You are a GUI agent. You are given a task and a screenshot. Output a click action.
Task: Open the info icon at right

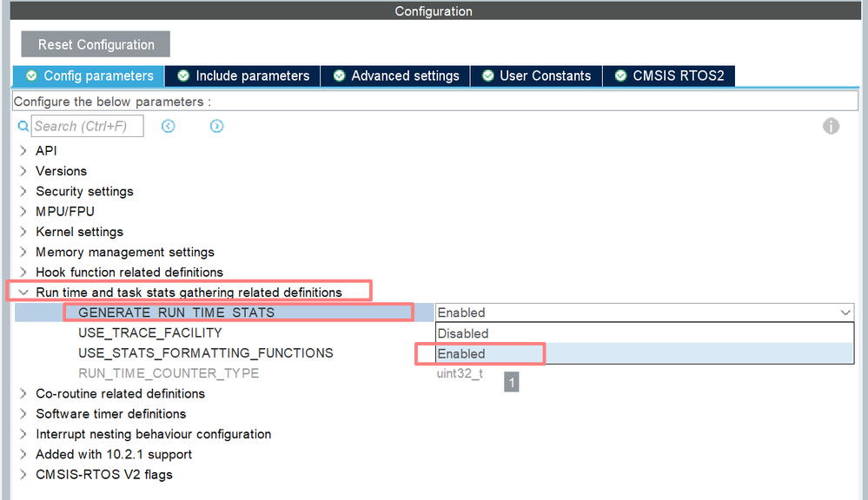point(831,126)
